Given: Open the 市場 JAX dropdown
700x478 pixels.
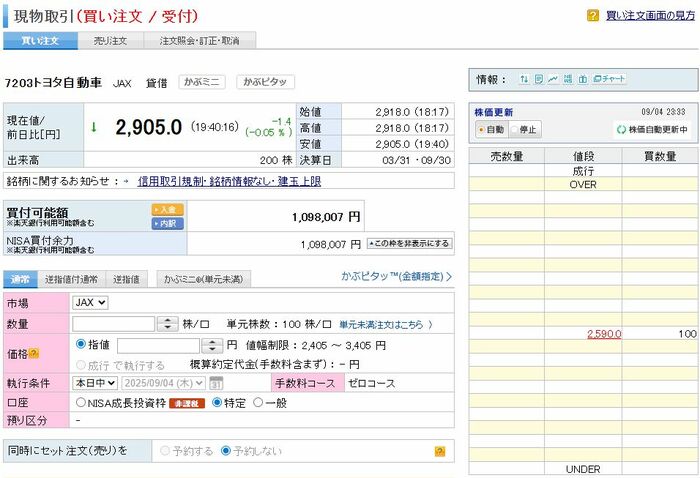Looking at the screenshot, I should (90, 303).
